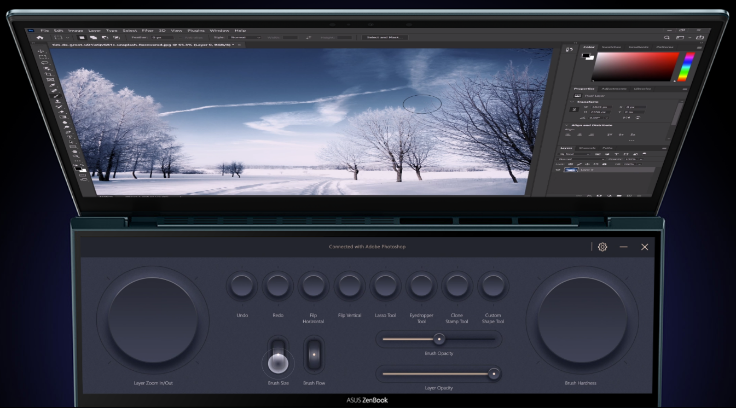Open the Window menu

219,31
